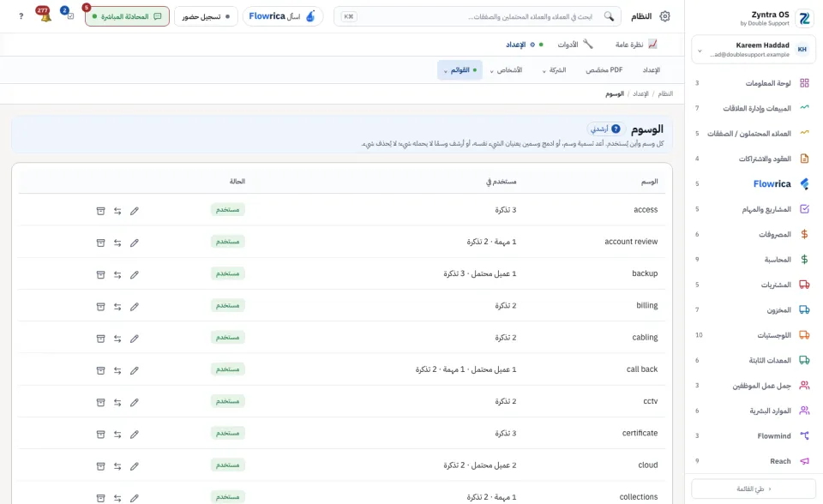The width and height of the screenshot is (823, 504).
Task: Merge the access tag using the arrows icon
Action: (117, 211)
